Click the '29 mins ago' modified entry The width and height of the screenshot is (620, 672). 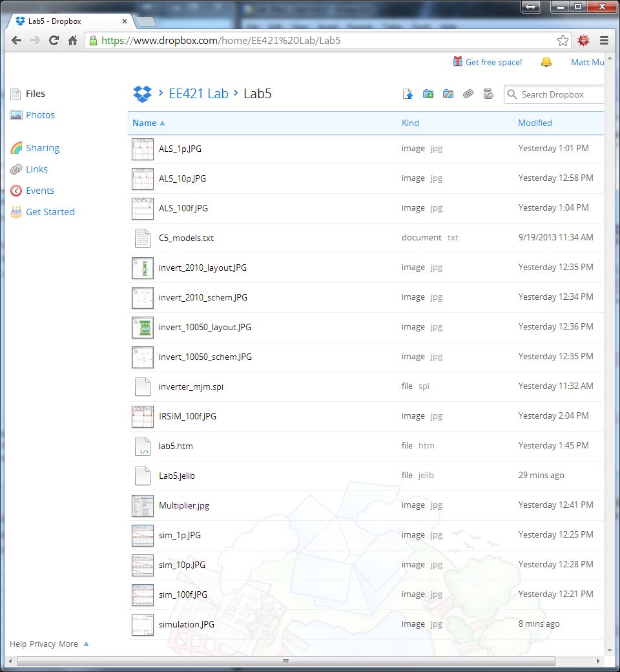pyautogui.click(x=541, y=476)
